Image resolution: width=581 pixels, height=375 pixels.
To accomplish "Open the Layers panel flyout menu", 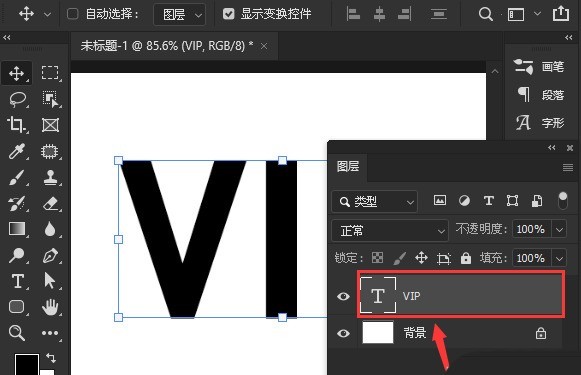I will (x=568, y=167).
